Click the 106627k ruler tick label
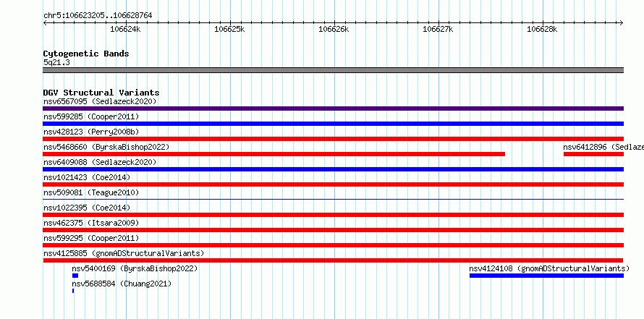 [x=438, y=29]
